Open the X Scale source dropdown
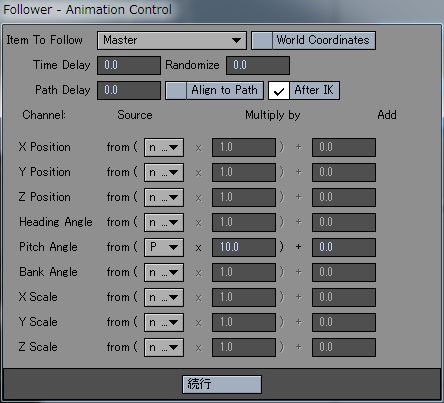Screen dimensions: 444x403 point(164,297)
